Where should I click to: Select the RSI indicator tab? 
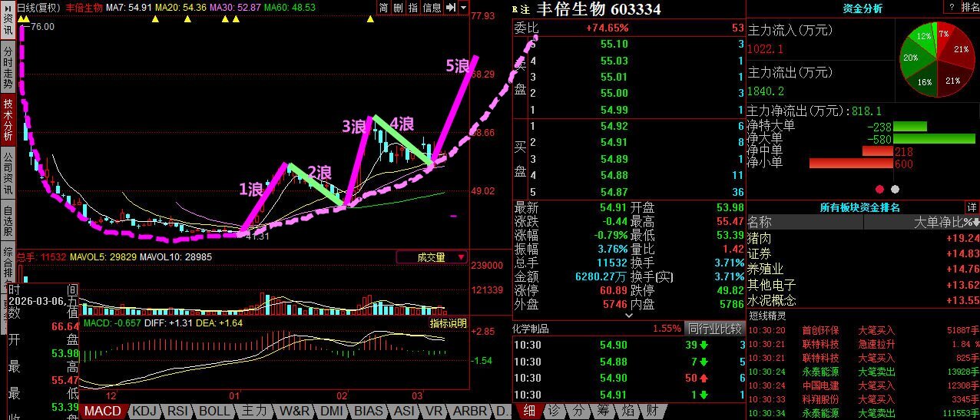coord(178,412)
